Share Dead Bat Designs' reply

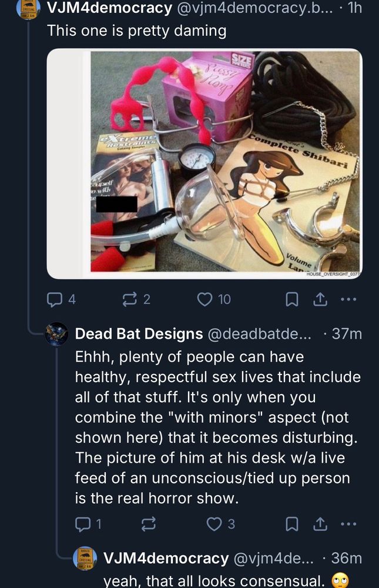pos(319,524)
